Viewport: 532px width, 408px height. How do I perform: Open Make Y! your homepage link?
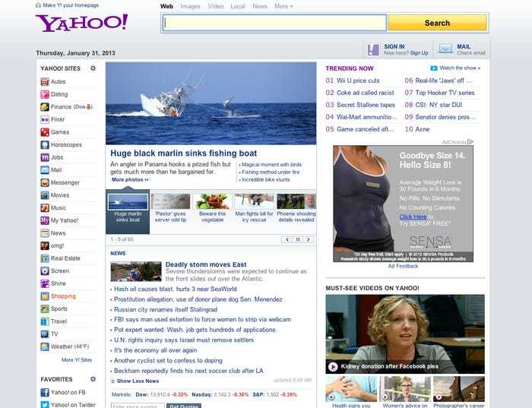67,5
